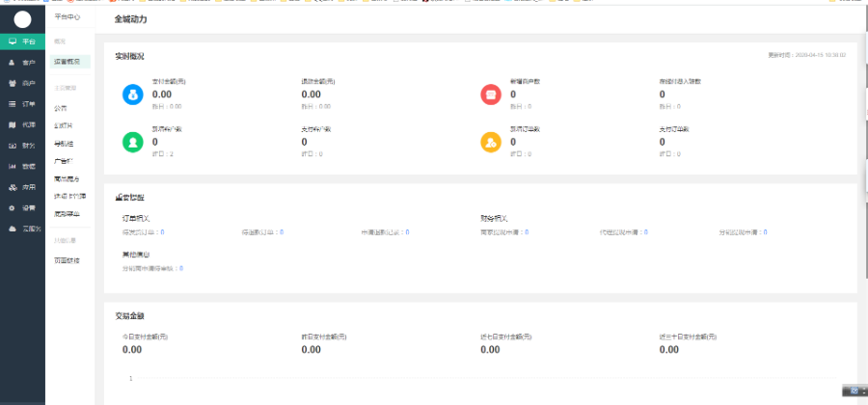Image resolution: width=868 pixels, height=405 pixels.
Task: Click the 更新时间 timestamp text
Action: click(807, 55)
